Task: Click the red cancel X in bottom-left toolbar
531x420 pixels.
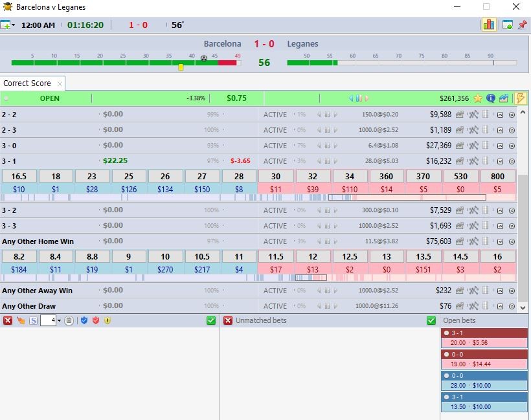Action: pyautogui.click(x=8, y=320)
